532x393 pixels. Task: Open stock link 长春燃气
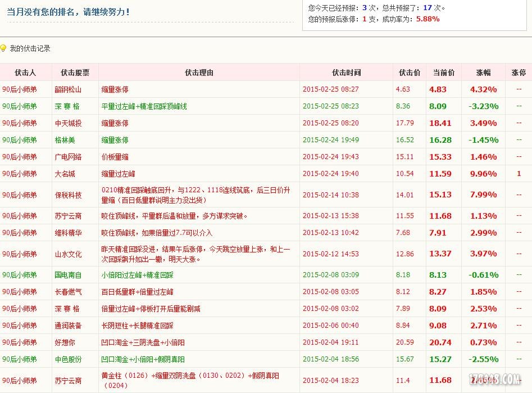(68, 292)
